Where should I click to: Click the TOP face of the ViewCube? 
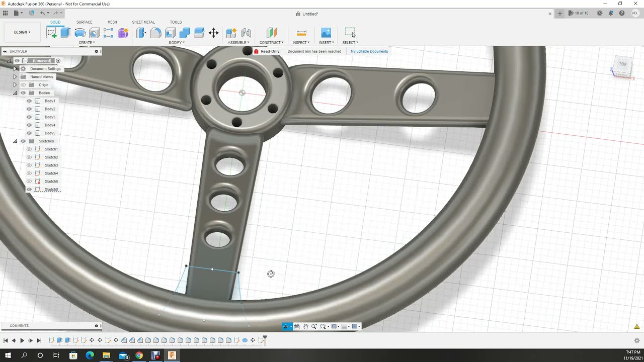tap(622, 64)
